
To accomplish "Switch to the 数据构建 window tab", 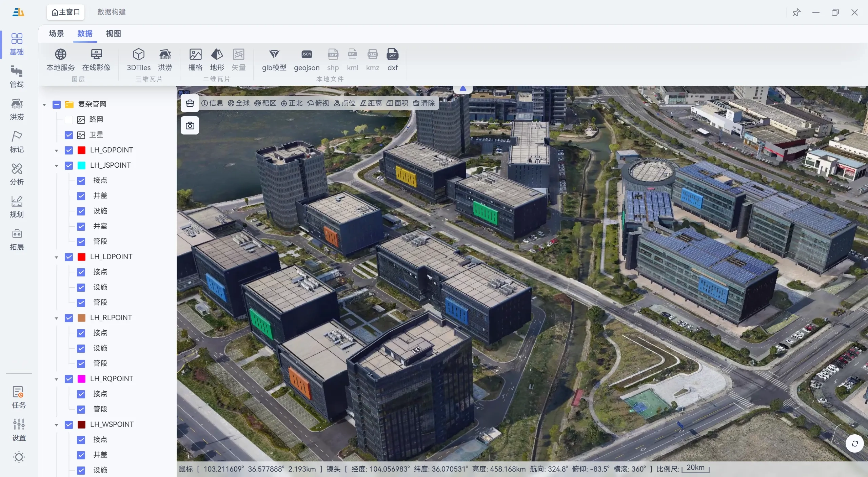I will (111, 12).
